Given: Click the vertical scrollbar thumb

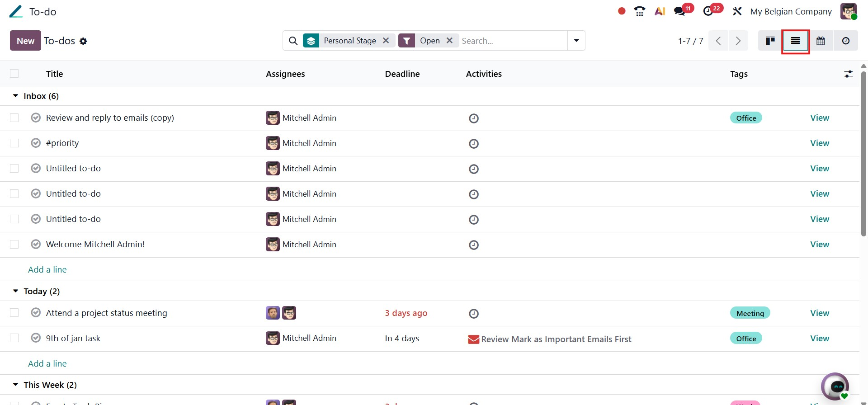Looking at the screenshot, I should pos(863,154).
